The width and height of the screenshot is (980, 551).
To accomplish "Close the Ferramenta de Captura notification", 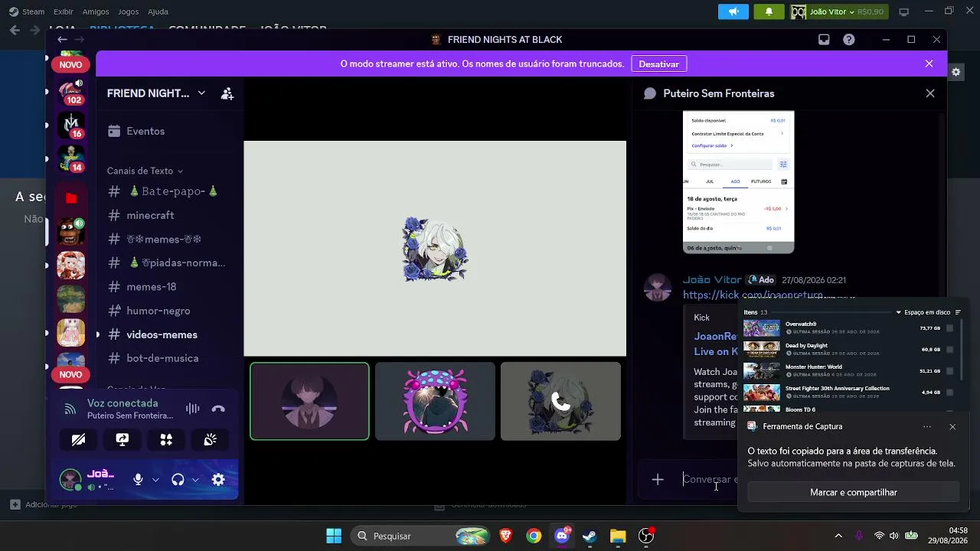I will tap(952, 427).
